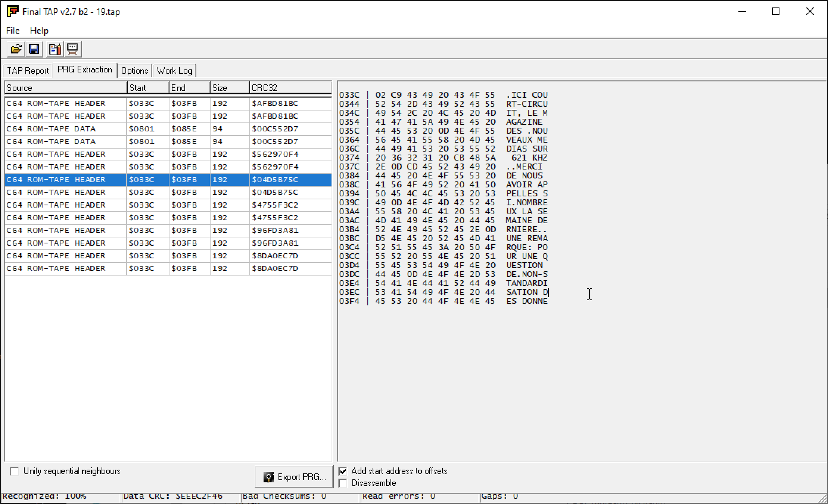The height and width of the screenshot is (504, 828).
Task: Click the blue floppy disk save icon
Action: (x=34, y=49)
